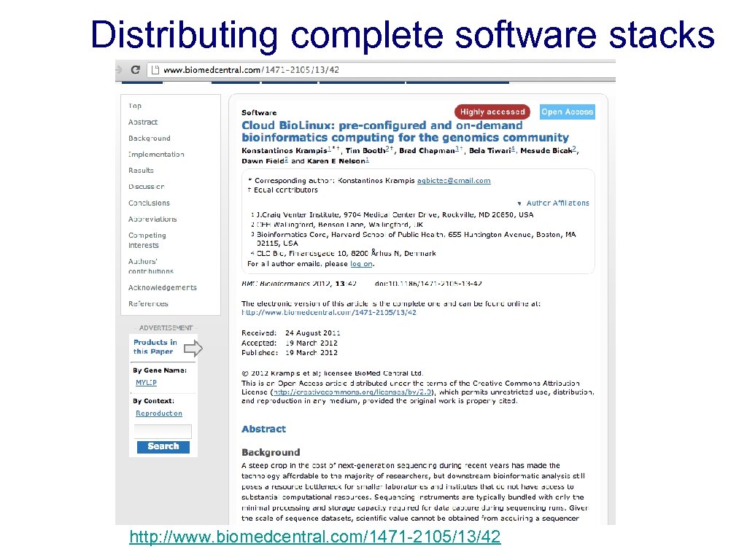Click the Products in this Paper arrow icon

[193, 349]
